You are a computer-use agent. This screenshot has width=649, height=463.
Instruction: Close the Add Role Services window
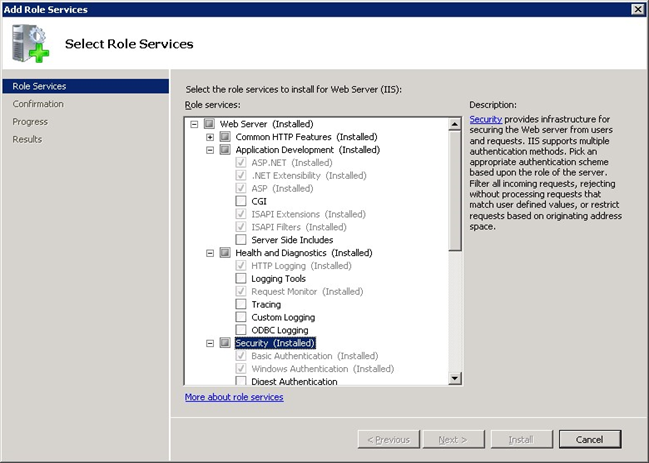pyautogui.click(x=638, y=9)
